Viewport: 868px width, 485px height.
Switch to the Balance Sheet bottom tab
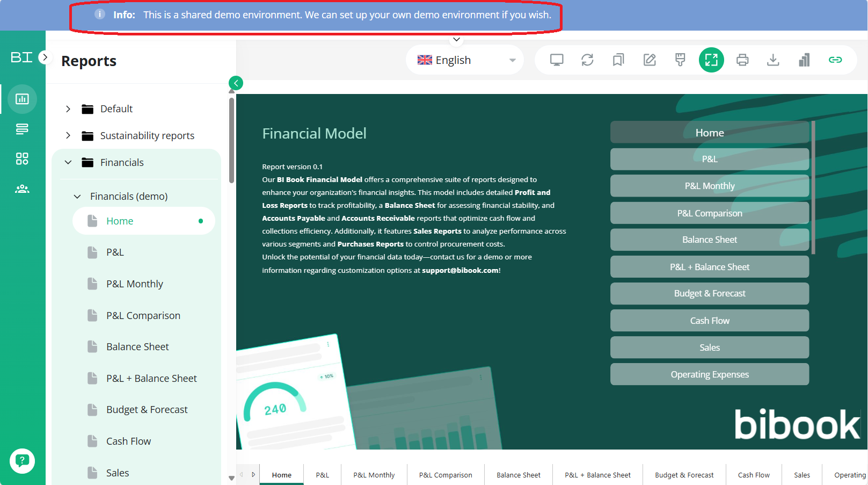(x=519, y=475)
